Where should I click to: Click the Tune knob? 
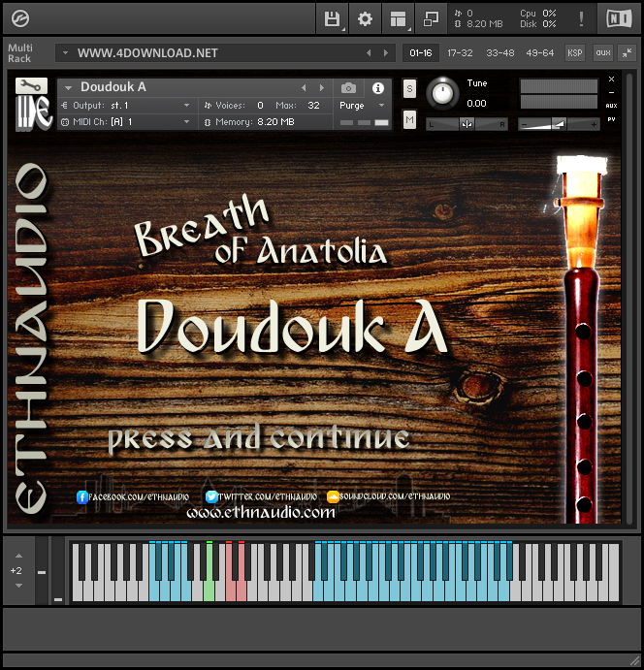442,93
